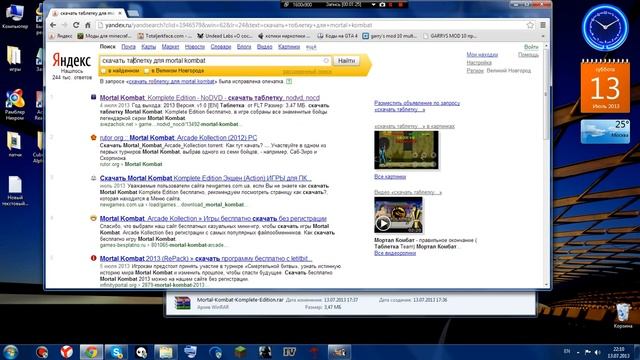Tick the 'в найденном' checkbox

tap(103, 71)
